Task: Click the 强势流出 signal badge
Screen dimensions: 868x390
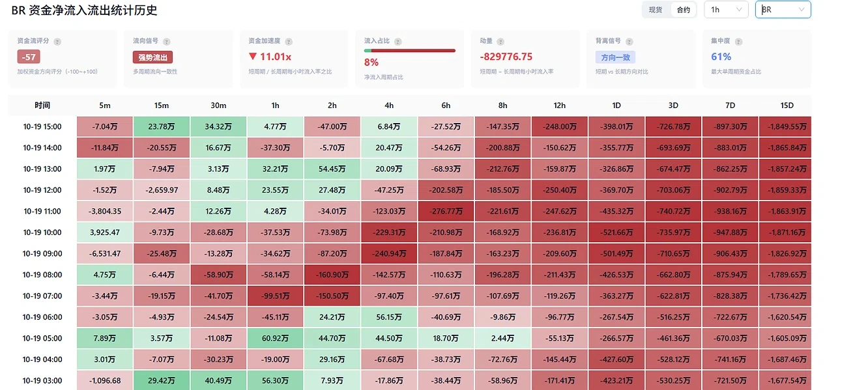Action: pos(152,57)
